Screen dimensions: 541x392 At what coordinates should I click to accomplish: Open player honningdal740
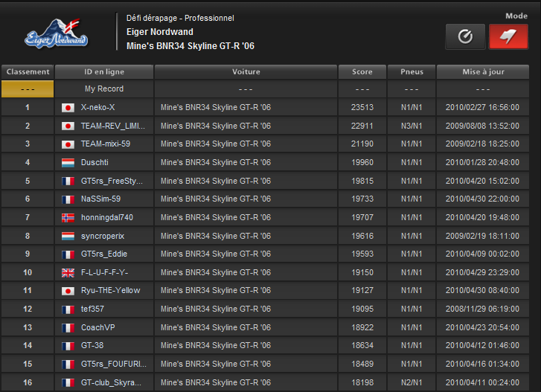click(106, 217)
